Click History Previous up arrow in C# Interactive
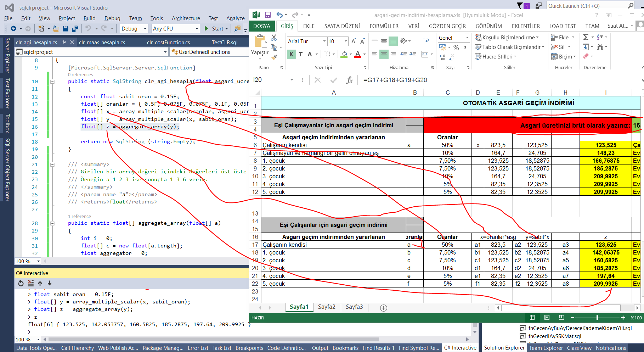 pyautogui.click(x=40, y=283)
